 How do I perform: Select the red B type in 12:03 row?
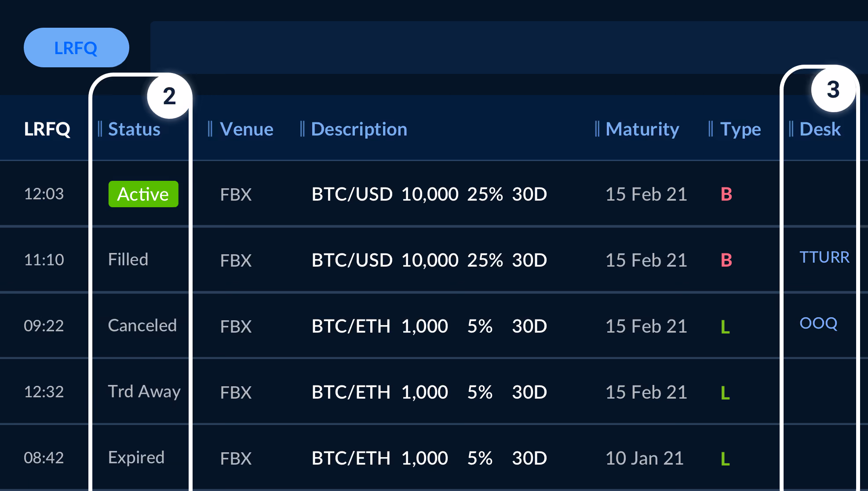click(x=726, y=194)
